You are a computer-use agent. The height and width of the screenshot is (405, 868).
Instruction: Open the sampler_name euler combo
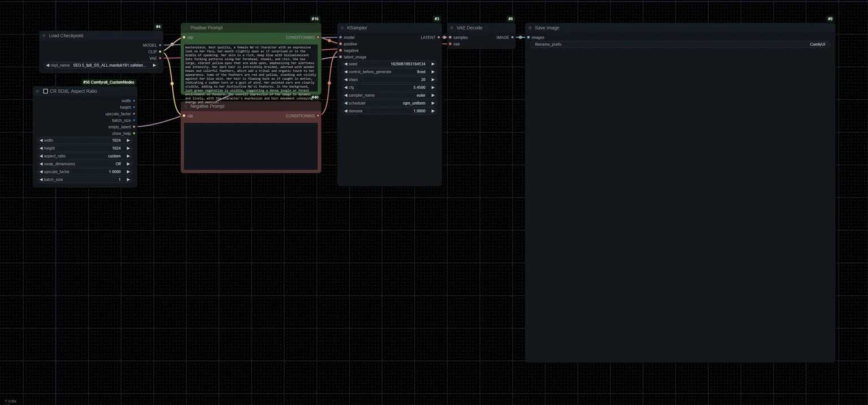point(389,96)
